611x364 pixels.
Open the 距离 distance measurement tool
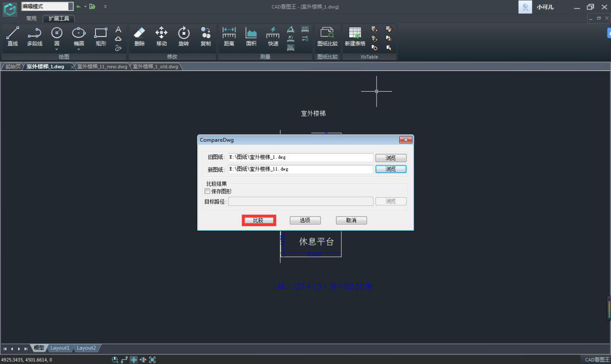point(229,37)
